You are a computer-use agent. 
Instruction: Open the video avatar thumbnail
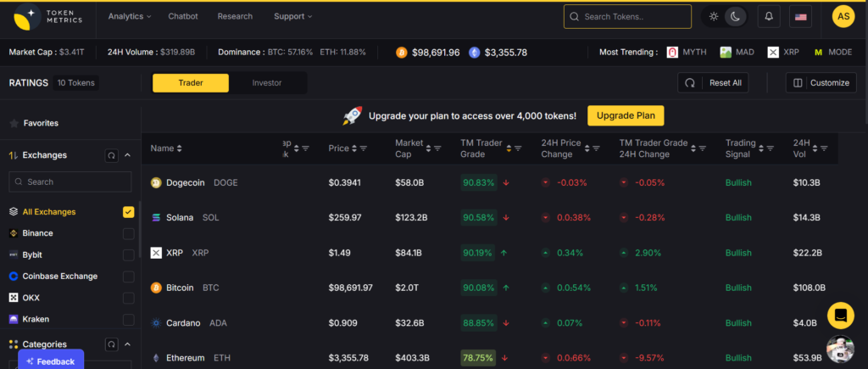840,349
